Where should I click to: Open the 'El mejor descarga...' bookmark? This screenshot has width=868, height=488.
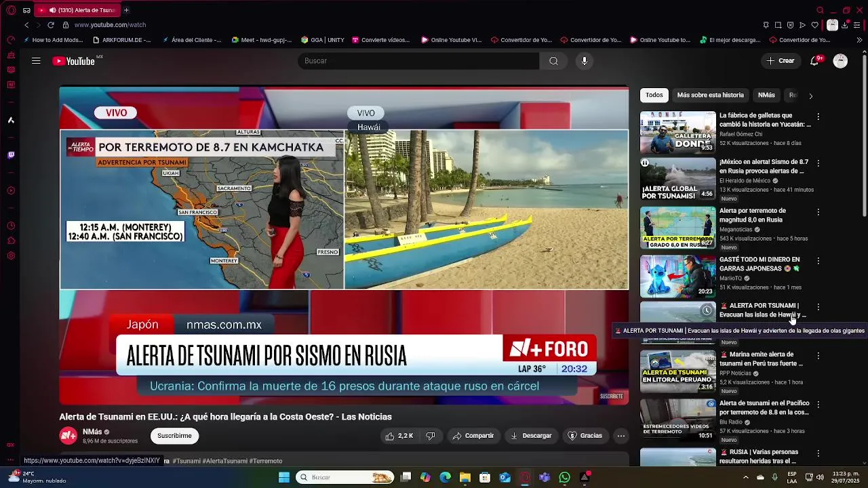(730, 40)
